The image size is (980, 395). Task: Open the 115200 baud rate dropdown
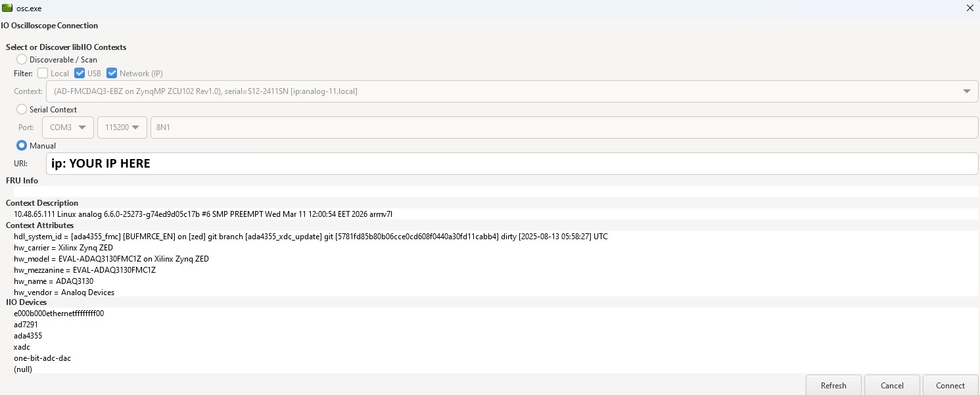click(x=122, y=128)
